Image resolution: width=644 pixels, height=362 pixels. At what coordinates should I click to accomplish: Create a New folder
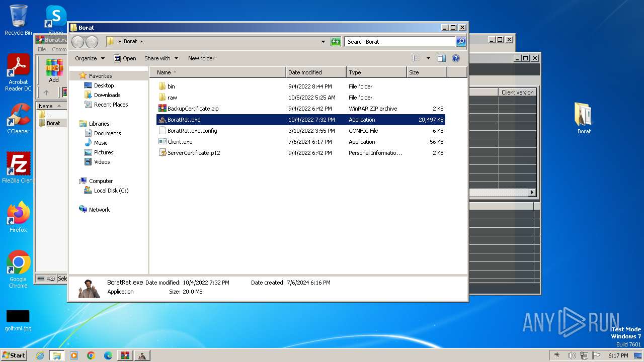[x=201, y=58]
